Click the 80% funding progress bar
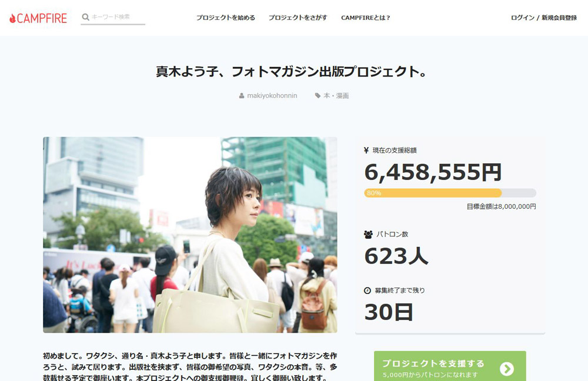Viewport: 588px width, 381px height. coord(450,193)
